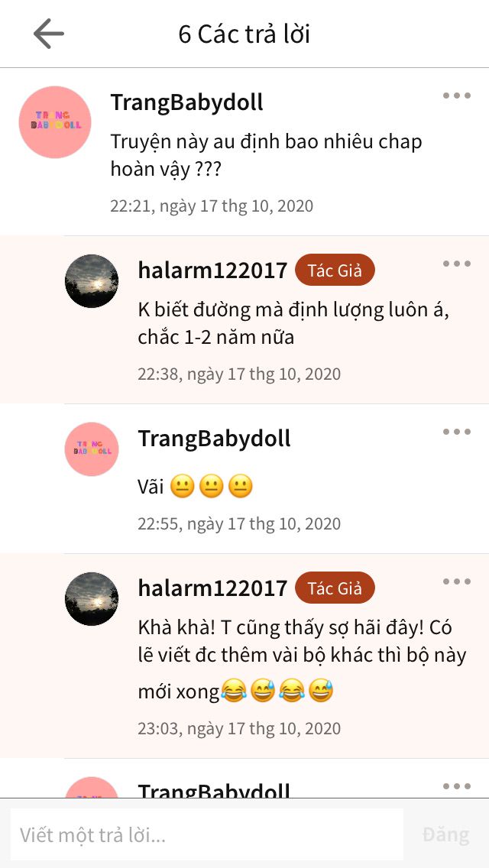This screenshot has height=868, width=489.
Task: Tap TrangBabydoll's pink avatar on top comment
Action: (55, 122)
